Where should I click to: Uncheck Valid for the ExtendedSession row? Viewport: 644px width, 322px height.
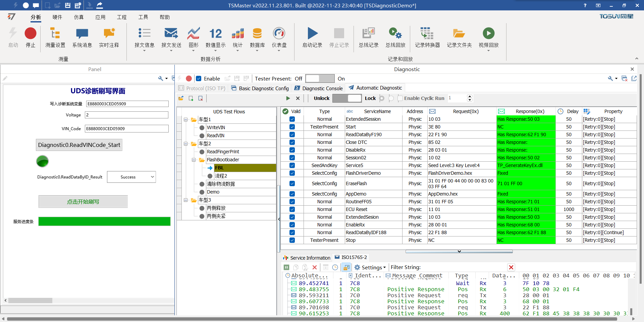(292, 119)
